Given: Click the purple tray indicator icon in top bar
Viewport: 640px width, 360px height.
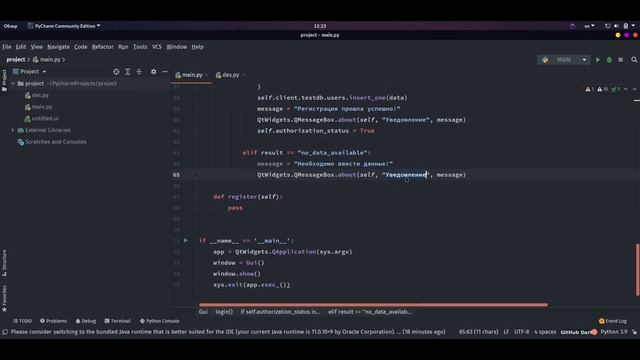Looking at the screenshot, I should (x=572, y=26).
